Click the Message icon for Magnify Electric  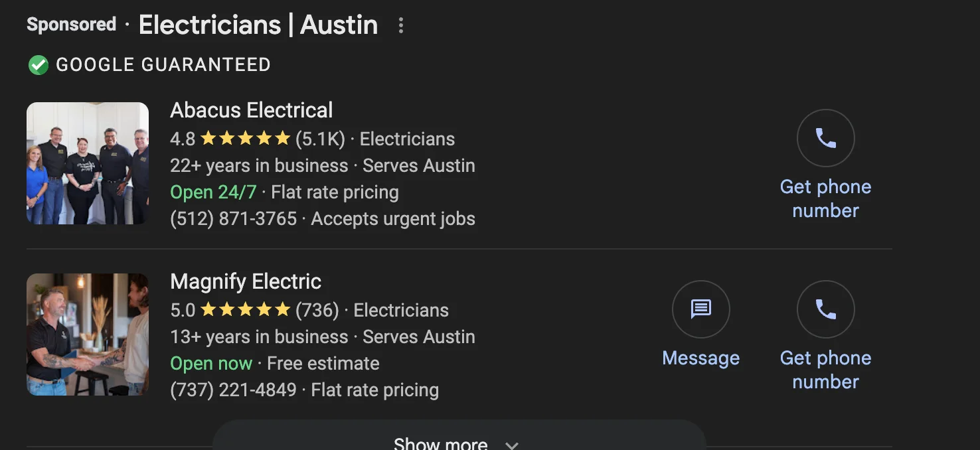pyautogui.click(x=700, y=309)
